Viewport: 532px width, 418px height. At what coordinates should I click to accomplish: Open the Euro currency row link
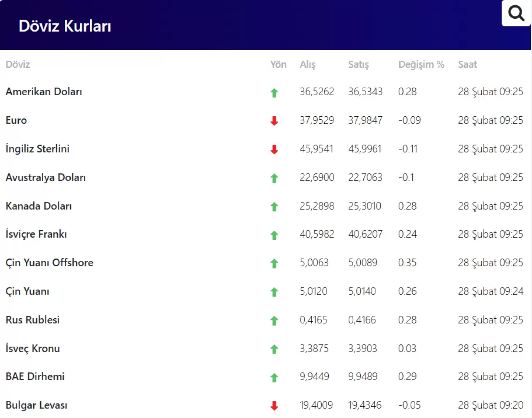(x=16, y=120)
